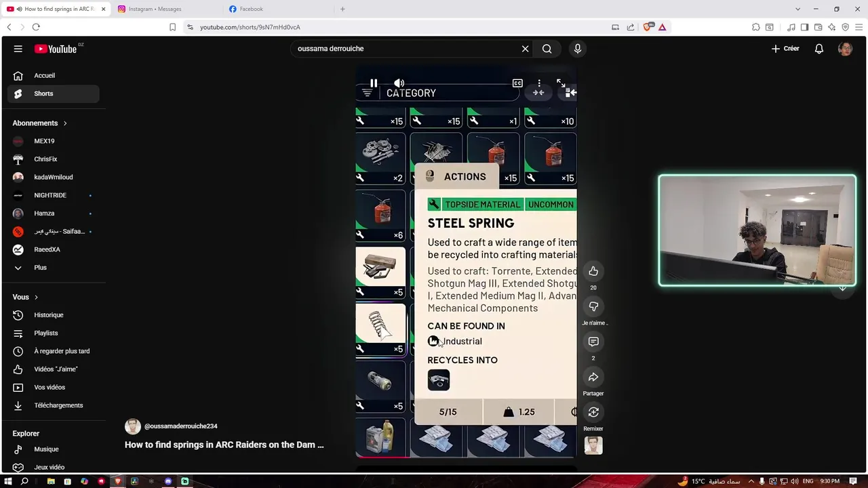
Task: Open browser extensions puzzle icon
Action: pyautogui.click(x=755, y=27)
